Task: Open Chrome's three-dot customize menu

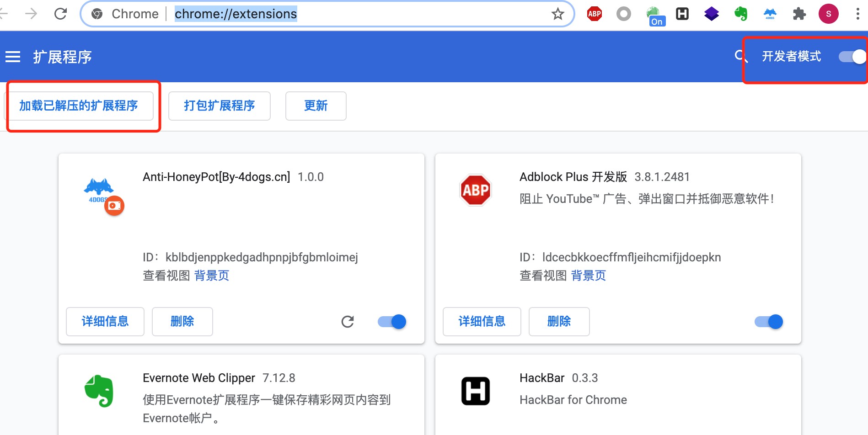Action: pos(857,14)
